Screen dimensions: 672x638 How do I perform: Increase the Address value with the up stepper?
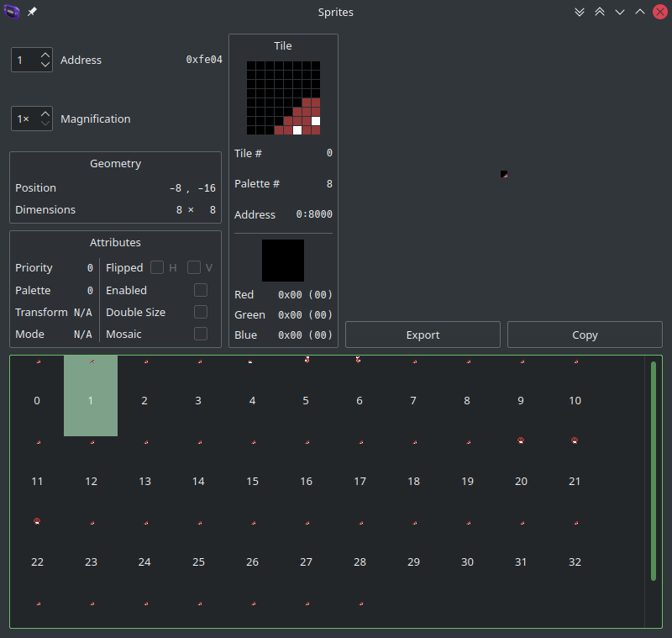(45, 55)
